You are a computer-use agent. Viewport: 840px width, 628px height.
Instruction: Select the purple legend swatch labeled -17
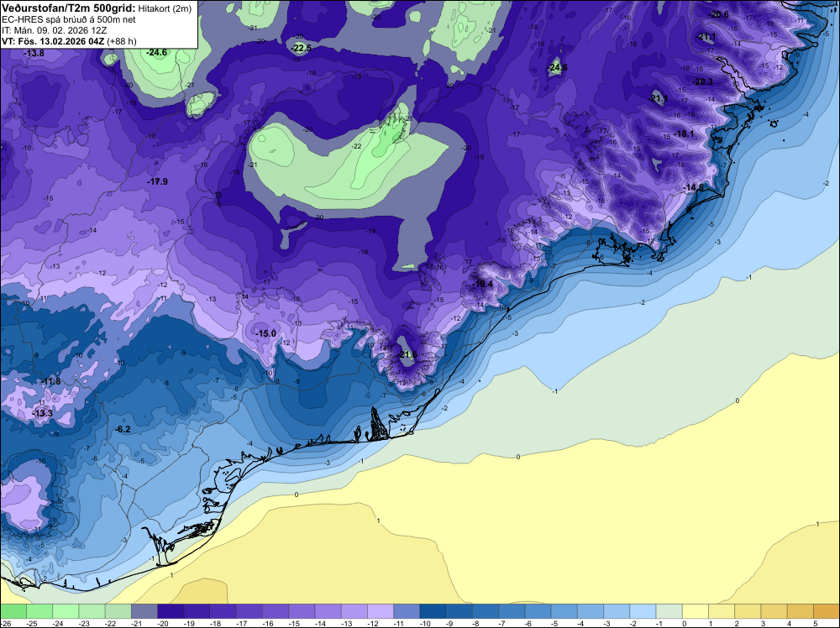coord(249,611)
